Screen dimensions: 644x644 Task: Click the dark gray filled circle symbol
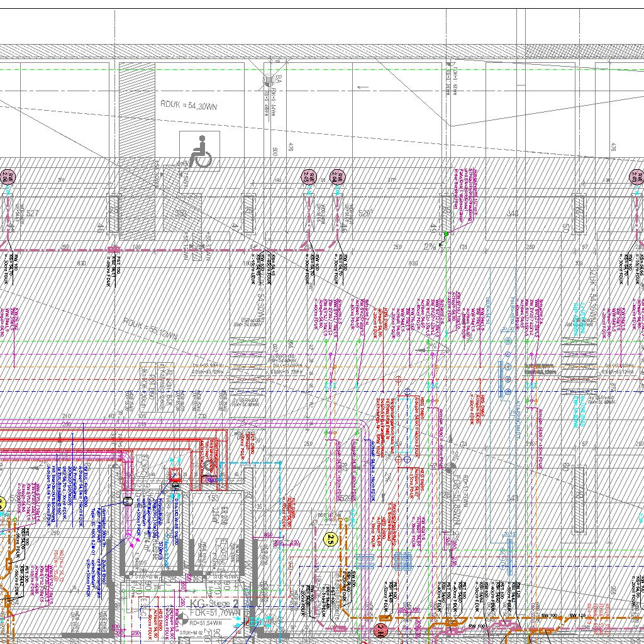(x=450, y=467)
